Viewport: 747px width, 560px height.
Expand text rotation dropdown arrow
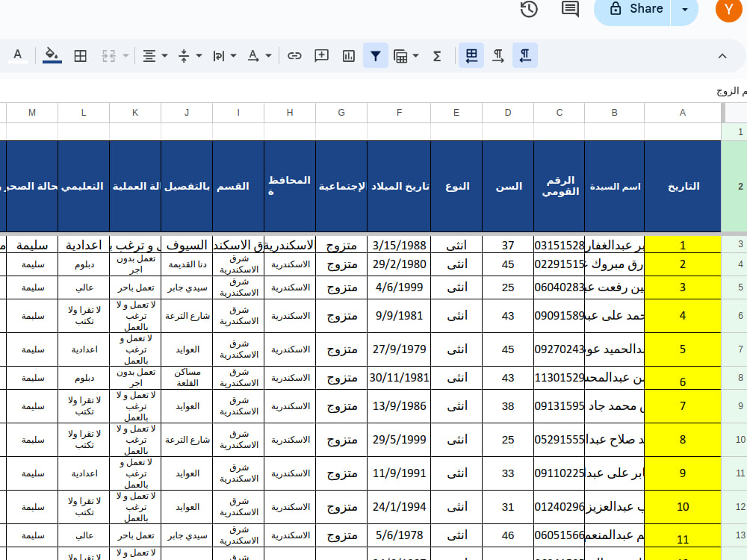[x=269, y=56]
